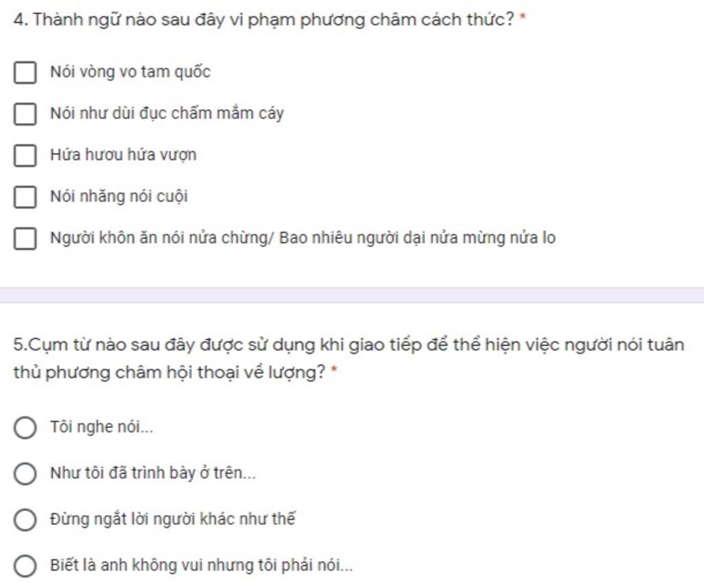Screen dimensions: 704x588
Task: Click the 'Đừng ngắt lời người khác như thế' label
Action: point(173,519)
